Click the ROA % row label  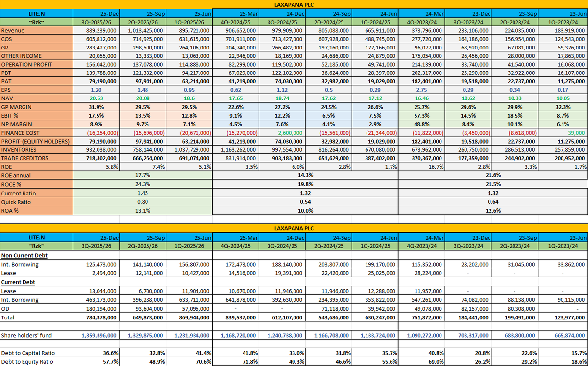tap(37, 211)
